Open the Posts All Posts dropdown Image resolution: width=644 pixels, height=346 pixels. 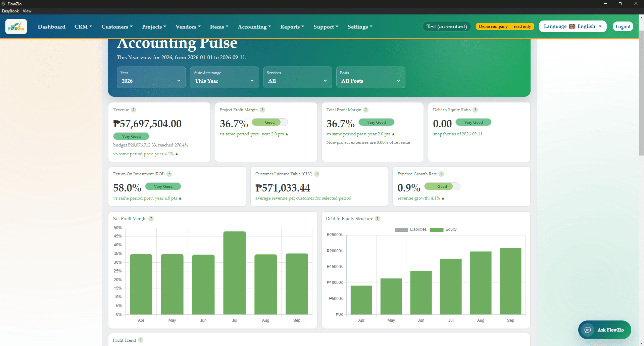[371, 77]
